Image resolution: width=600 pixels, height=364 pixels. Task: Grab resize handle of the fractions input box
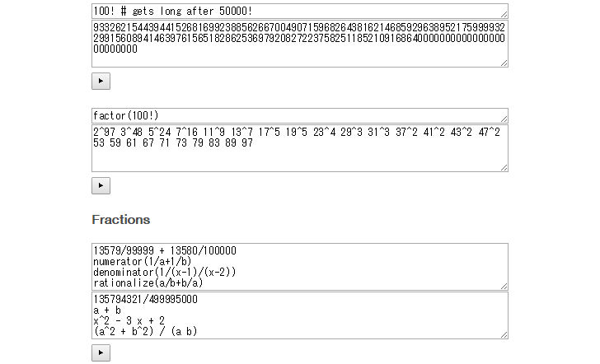click(504, 286)
